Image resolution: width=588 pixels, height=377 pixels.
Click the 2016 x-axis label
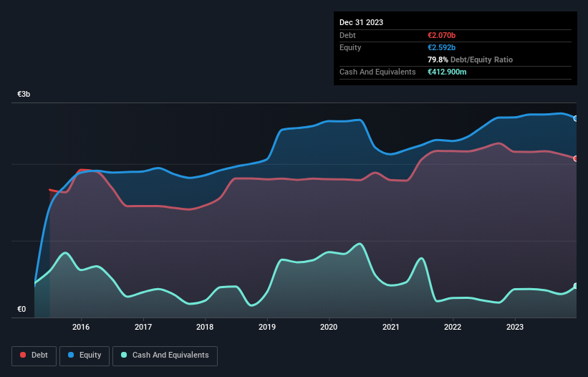click(x=81, y=327)
